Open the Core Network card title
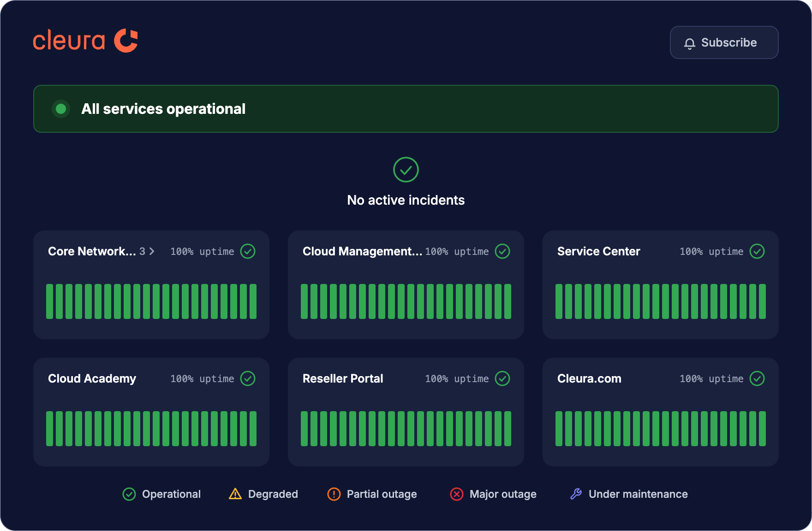This screenshot has width=812, height=531. [x=92, y=251]
